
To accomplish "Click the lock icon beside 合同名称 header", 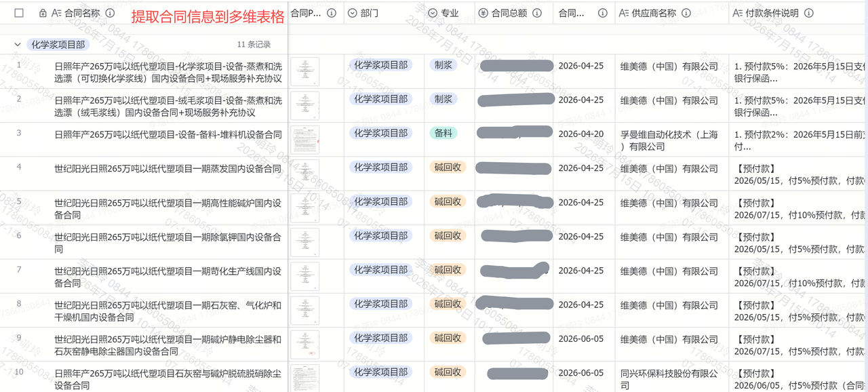I will click(x=43, y=13).
